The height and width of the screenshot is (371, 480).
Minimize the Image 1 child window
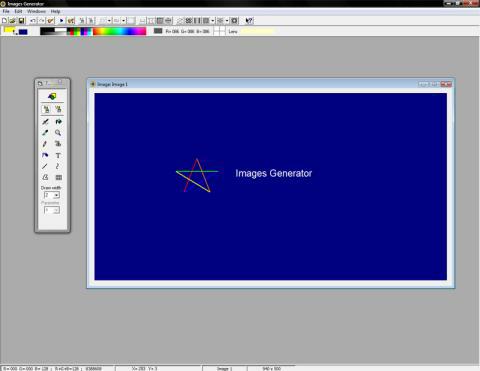point(423,84)
